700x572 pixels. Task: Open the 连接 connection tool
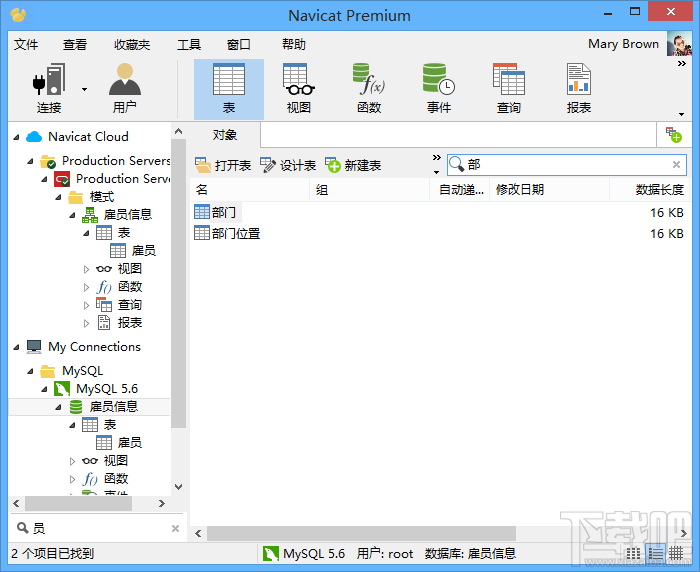click(x=49, y=88)
